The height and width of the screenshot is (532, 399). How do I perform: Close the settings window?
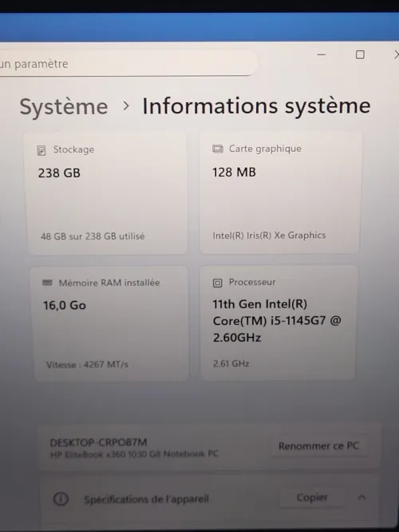point(396,54)
